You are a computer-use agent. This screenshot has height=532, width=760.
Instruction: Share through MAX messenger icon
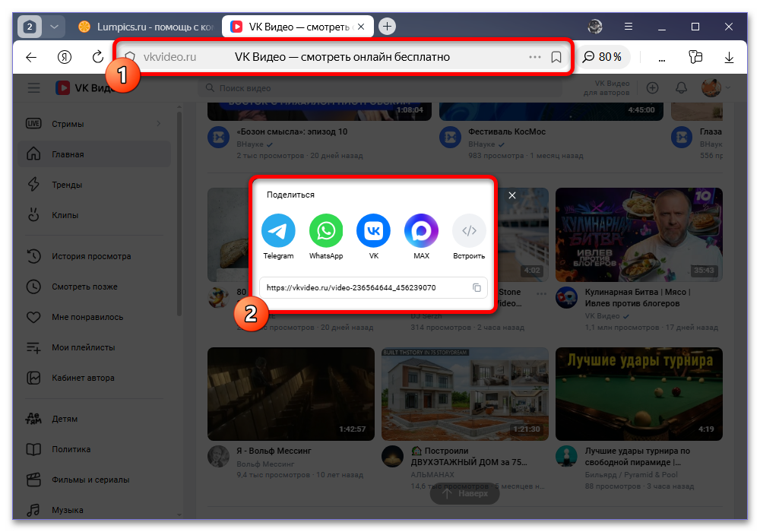click(421, 230)
